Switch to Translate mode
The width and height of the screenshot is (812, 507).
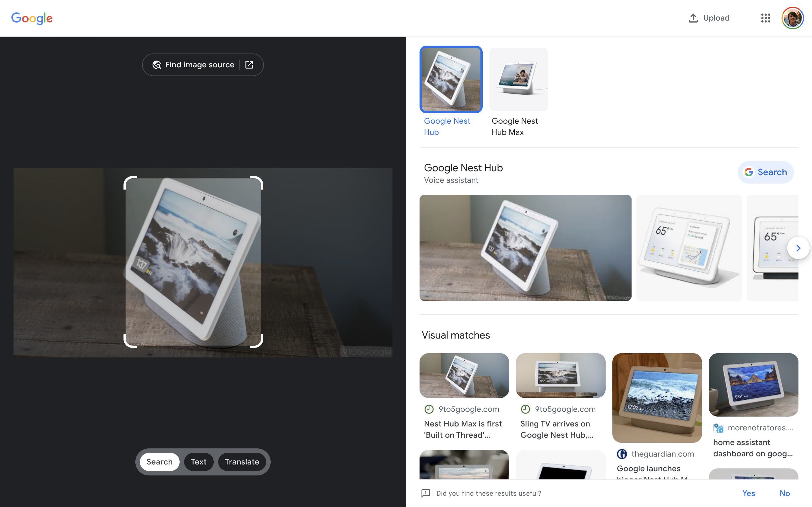click(x=242, y=462)
